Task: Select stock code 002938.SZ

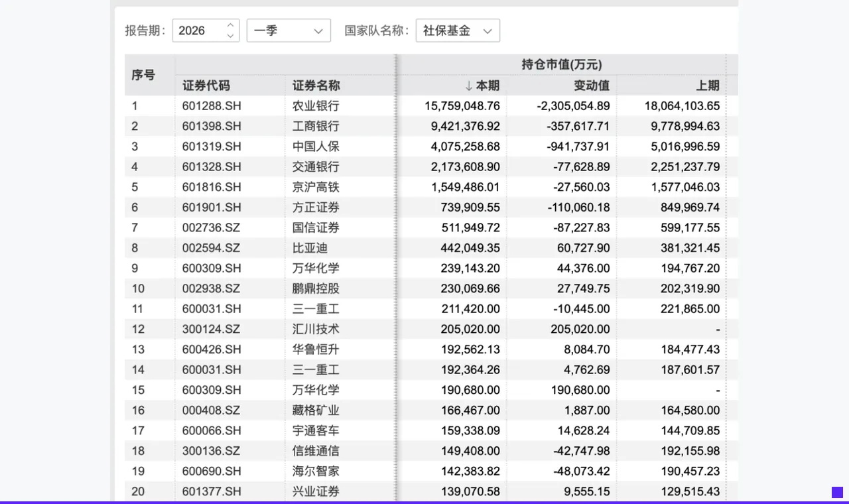Action: (x=212, y=288)
